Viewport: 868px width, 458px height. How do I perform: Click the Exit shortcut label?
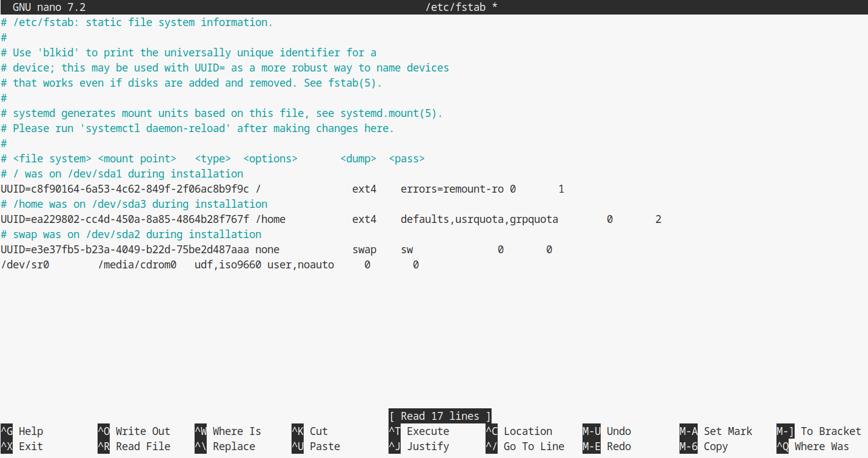tap(30, 446)
